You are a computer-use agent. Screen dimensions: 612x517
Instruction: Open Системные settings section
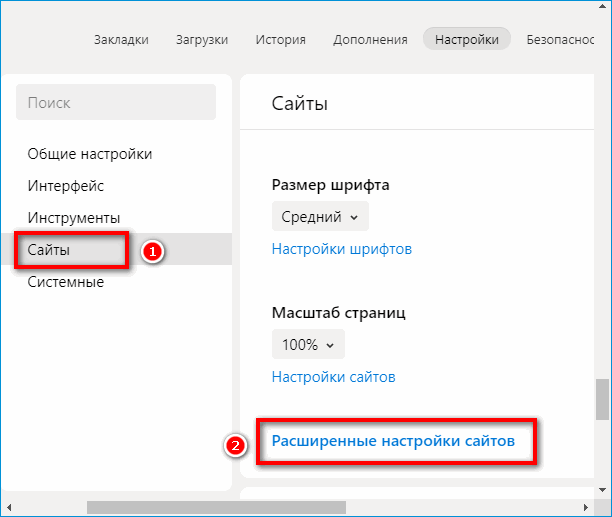[66, 282]
